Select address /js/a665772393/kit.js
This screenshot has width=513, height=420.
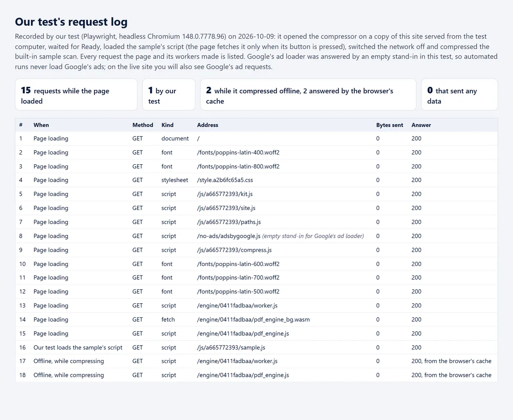(225, 194)
